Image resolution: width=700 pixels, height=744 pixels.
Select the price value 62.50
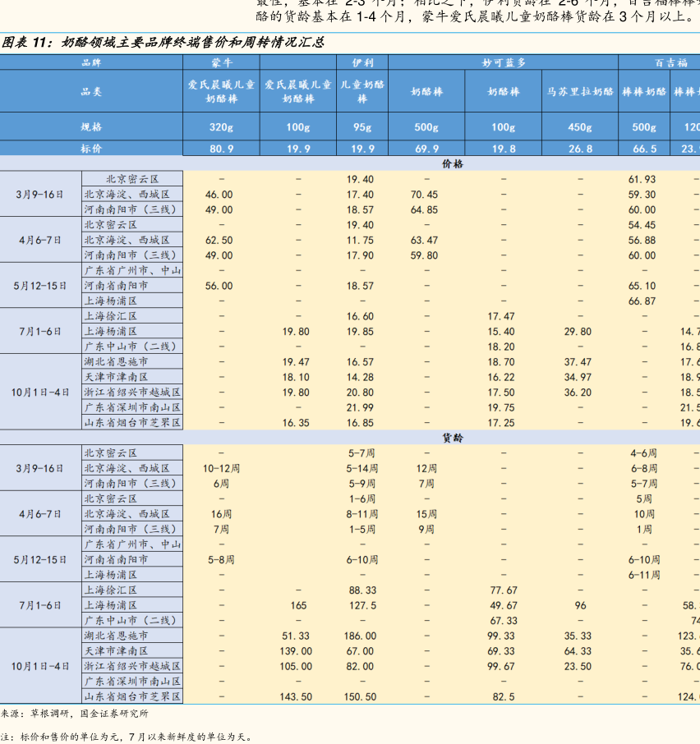coord(219,240)
